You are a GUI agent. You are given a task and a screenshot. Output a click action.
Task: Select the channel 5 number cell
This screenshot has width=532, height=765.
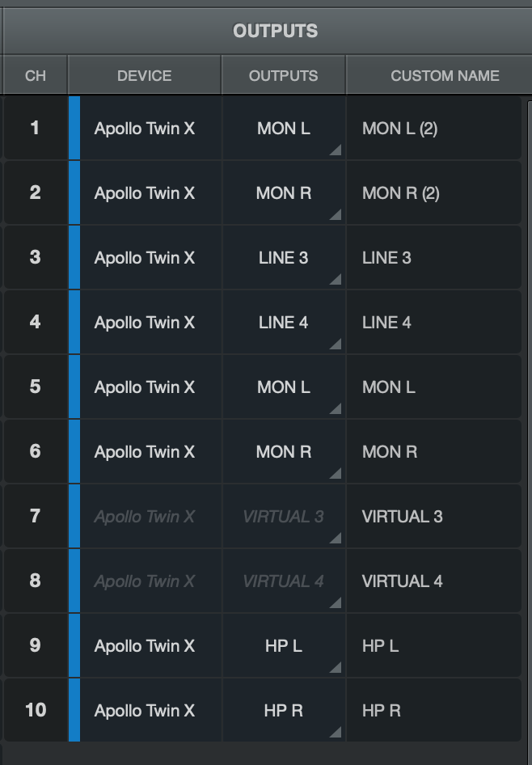[x=35, y=387]
